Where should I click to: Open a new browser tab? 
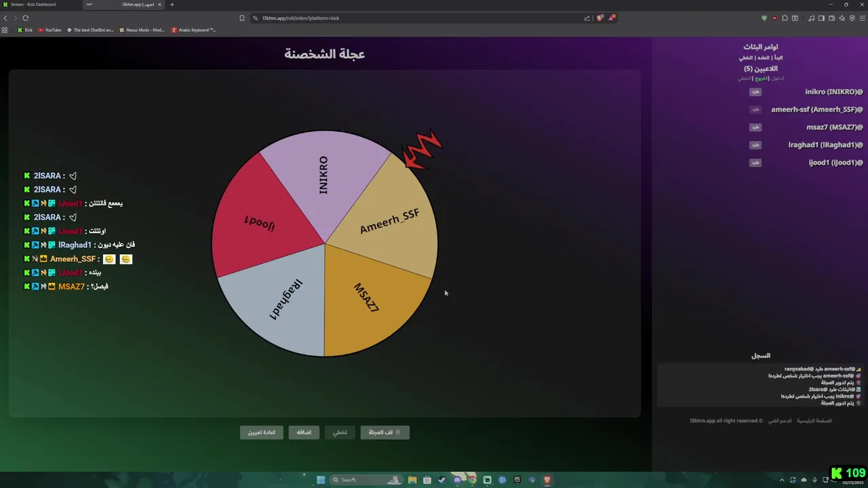(x=172, y=4)
